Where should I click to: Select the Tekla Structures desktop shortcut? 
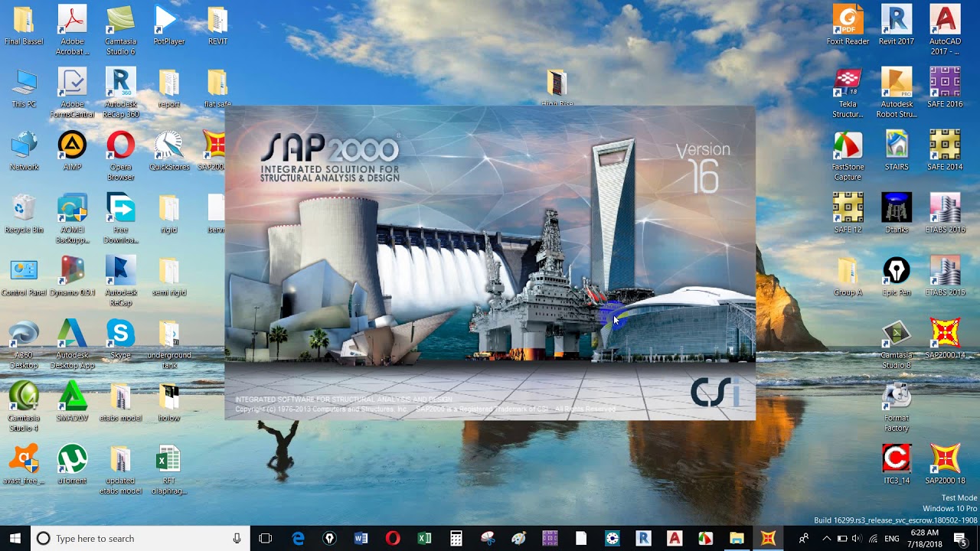pyautogui.click(x=848, y=93)
